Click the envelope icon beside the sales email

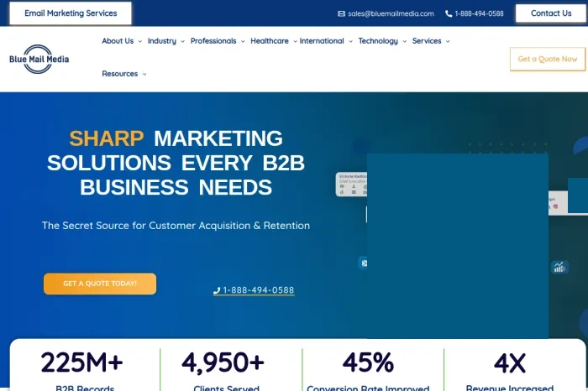click(341, 14)
